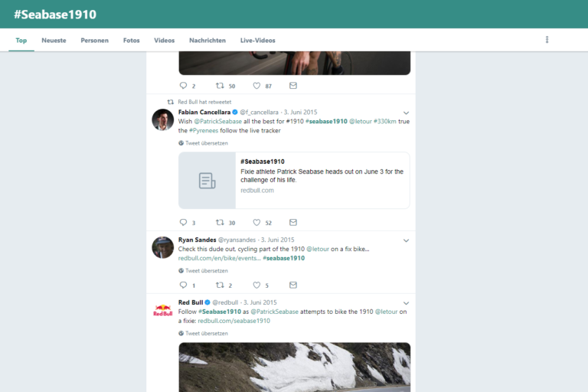Viewport: 588px width, 392px height.
Task: Reply to Fabian Cancellara's tweet
Action: click(x=183, y=223)
